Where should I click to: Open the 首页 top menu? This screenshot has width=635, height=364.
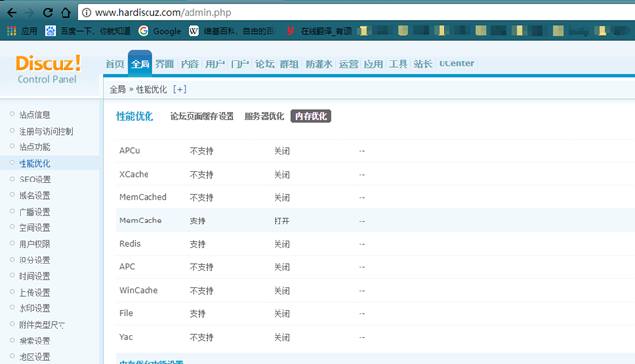coord(115,63)
